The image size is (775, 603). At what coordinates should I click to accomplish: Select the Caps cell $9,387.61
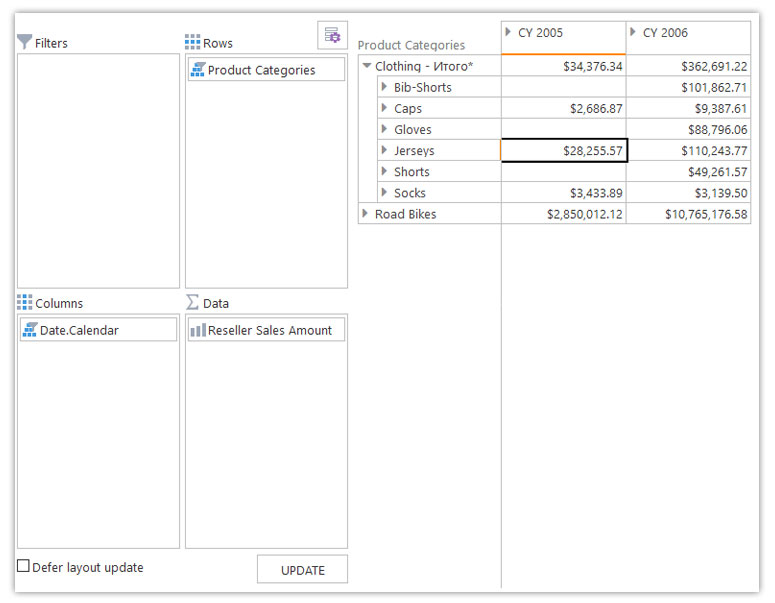coord(688,108)
